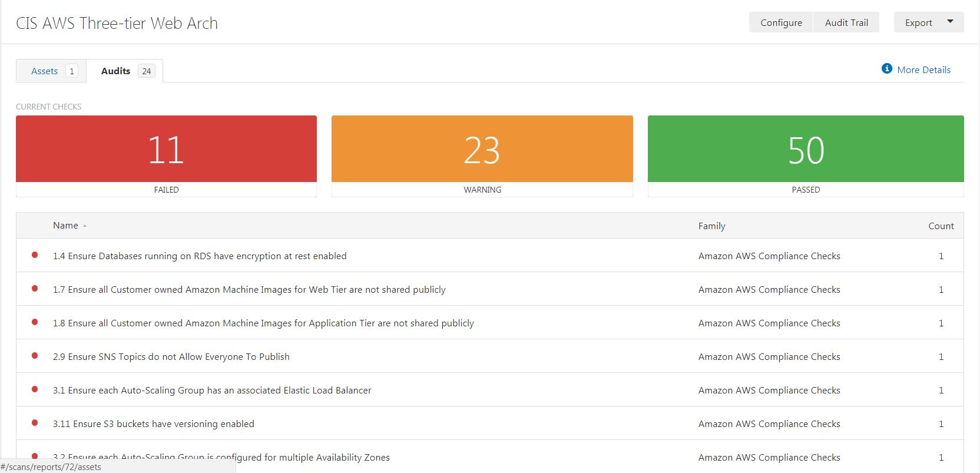Sort audits by the Name column
This screenshot has width=980, height=473.
coord(65,226)
